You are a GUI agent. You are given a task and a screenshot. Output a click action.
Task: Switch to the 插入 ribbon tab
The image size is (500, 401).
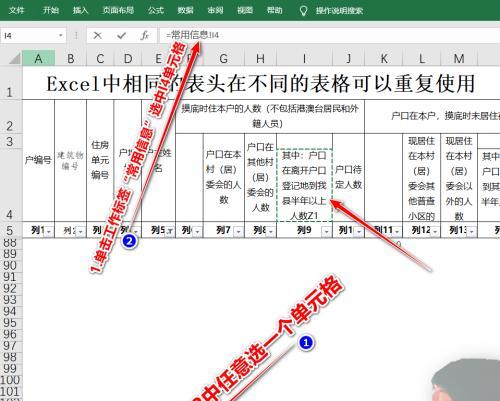tap(80, 10)
